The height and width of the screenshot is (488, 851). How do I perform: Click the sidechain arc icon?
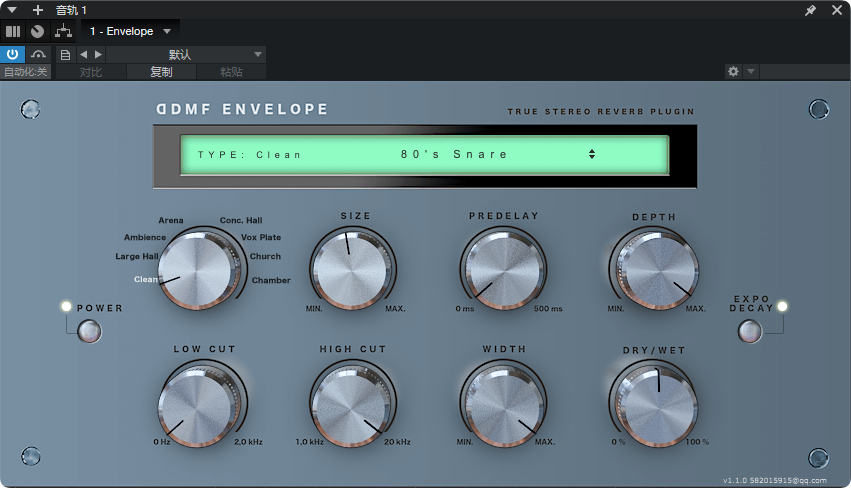(x=38, y=54)
